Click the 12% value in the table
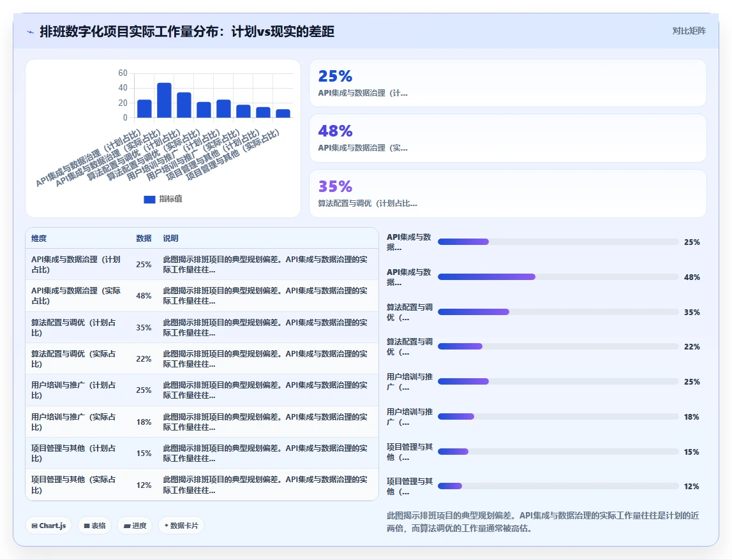732x560 pixels. coord(144,485)
